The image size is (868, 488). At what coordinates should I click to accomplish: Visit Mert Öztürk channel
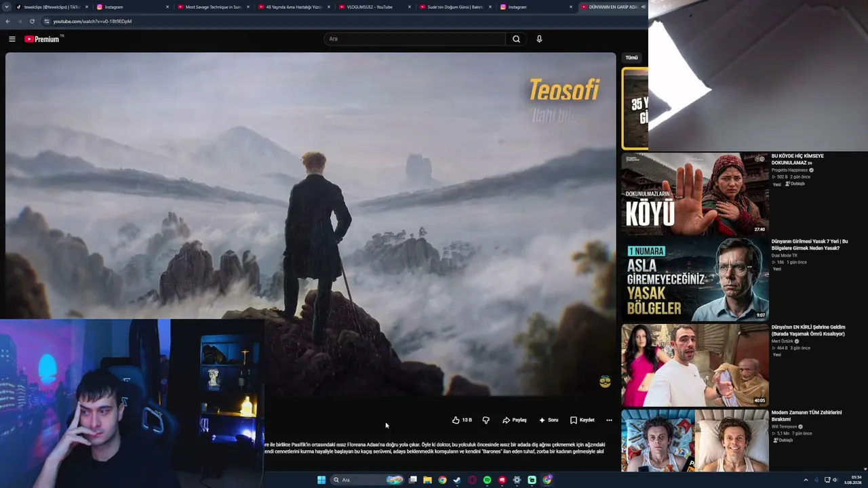783,341
